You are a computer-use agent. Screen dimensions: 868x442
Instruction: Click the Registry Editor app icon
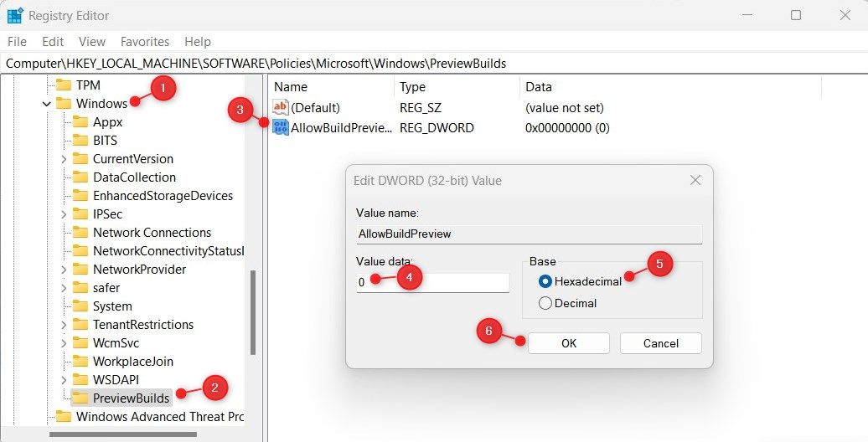15,16
